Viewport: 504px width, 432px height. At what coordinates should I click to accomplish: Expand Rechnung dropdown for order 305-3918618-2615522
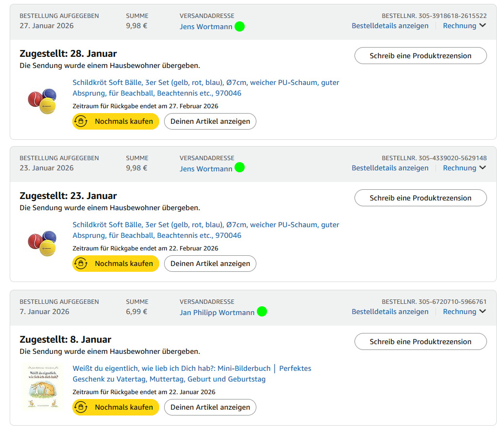(464, 26)
